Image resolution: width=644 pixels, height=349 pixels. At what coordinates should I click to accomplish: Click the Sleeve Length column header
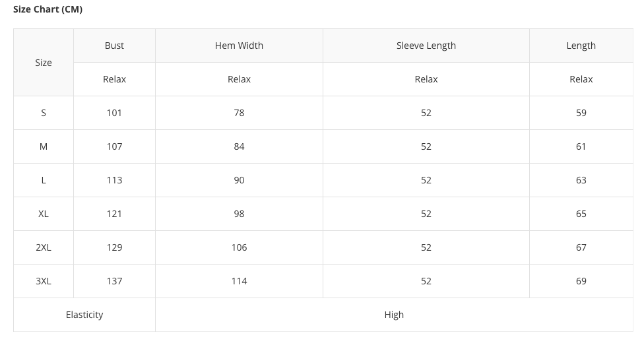426,46
